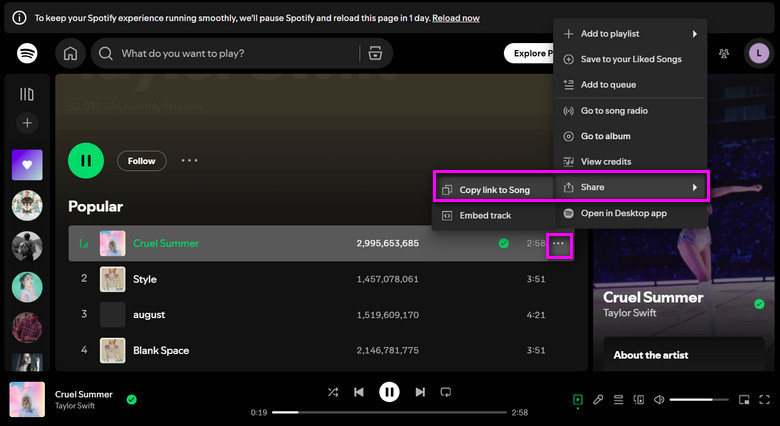
Task: Toggle the saved checkmark on Cruel Summer row
Action: [x=503, y=243]
